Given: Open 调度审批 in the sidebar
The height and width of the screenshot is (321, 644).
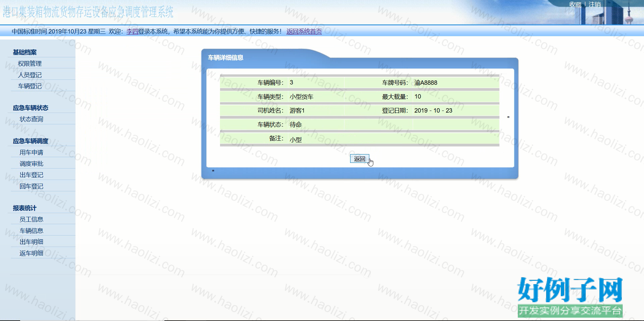Looking at the screenshot, I should (31, 164).
